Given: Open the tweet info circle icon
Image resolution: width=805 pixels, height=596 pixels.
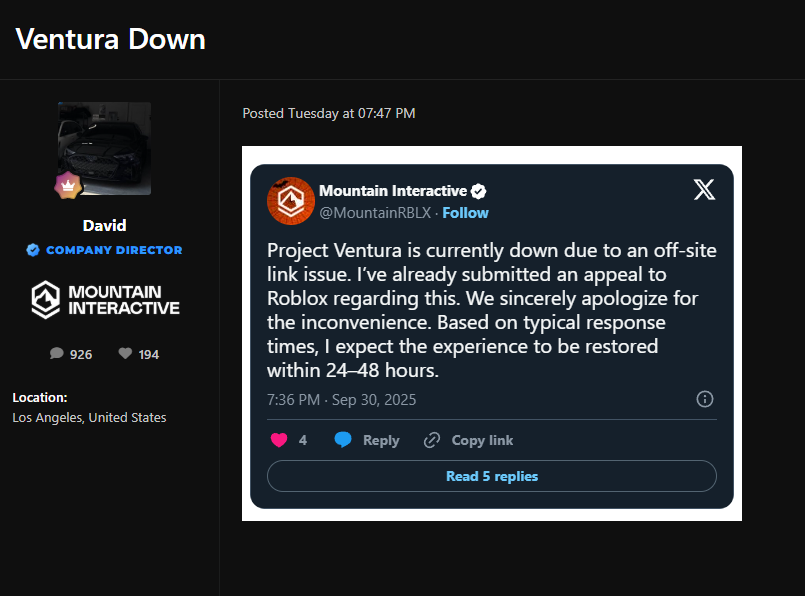Looking at the screenshot, I should pos(704,399).
